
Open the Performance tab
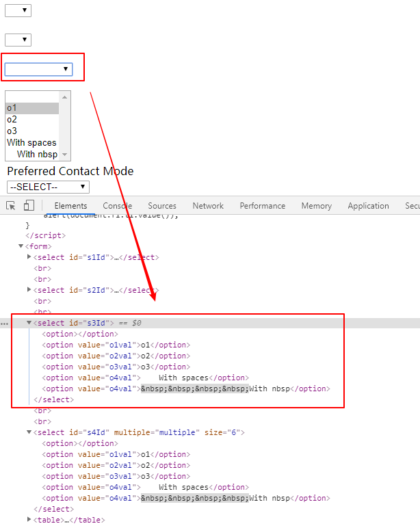(263, 206)
